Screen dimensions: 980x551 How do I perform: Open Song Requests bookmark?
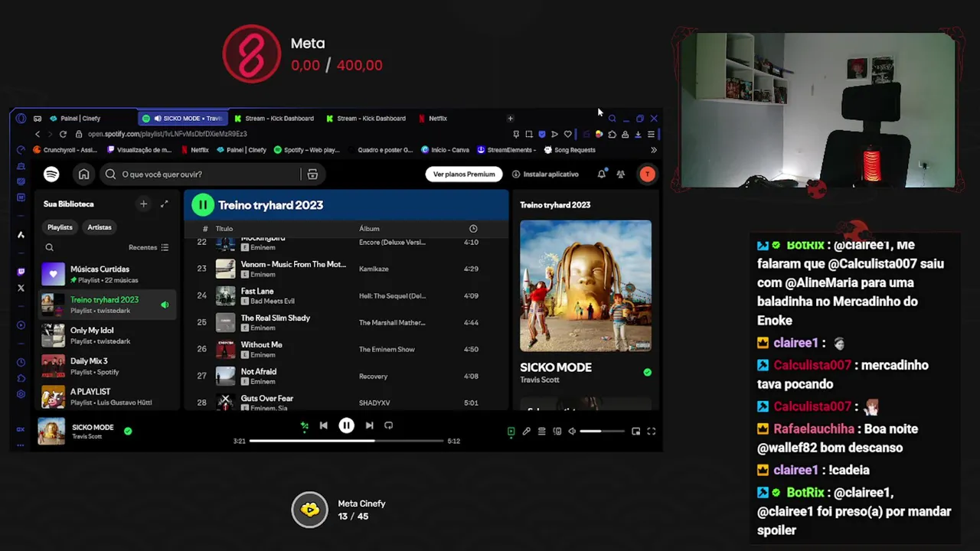click(x=569, y=150)
